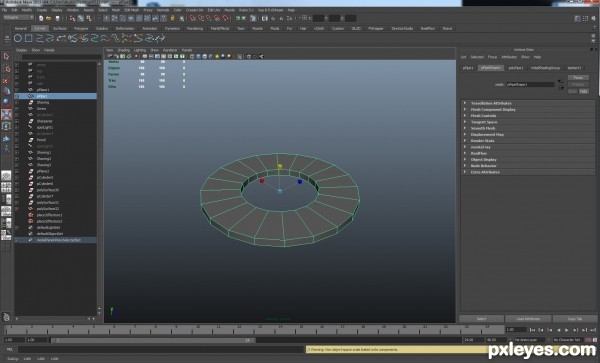Image resolution: width=600 pixels, height=363 pixels.
Task: Click the New Scene icon in the status line
Action: [x=41, y=18]
